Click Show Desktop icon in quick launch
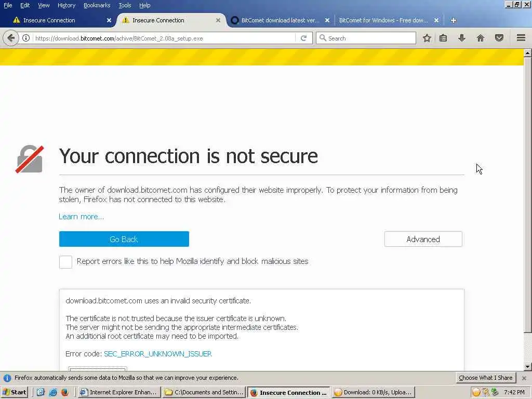The height and width of the screenshot is (399, 532). click(x=41, y=392)
